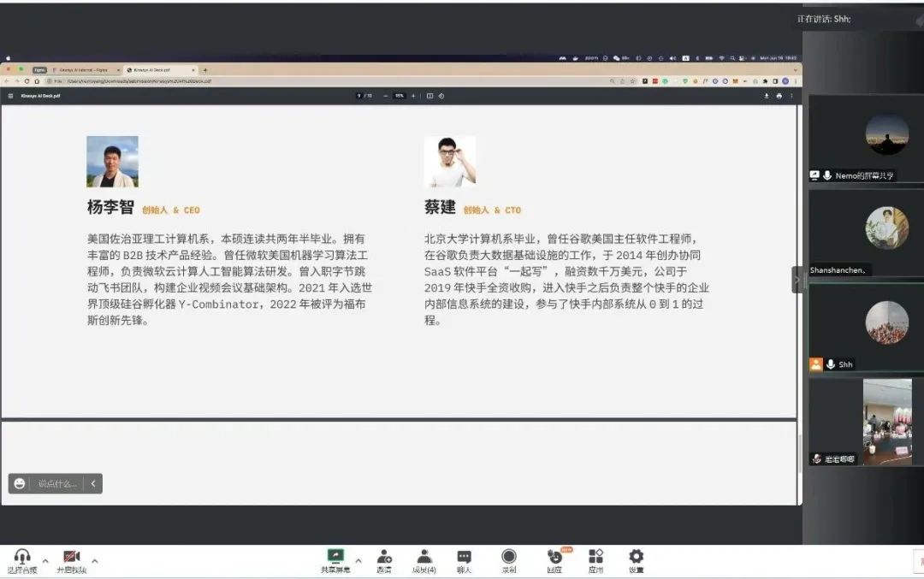Open the emoji picker in the chat box
Image resolution: width=924 pixels, height=579 pixels.
pyautogui.click(x=19, y=483)
